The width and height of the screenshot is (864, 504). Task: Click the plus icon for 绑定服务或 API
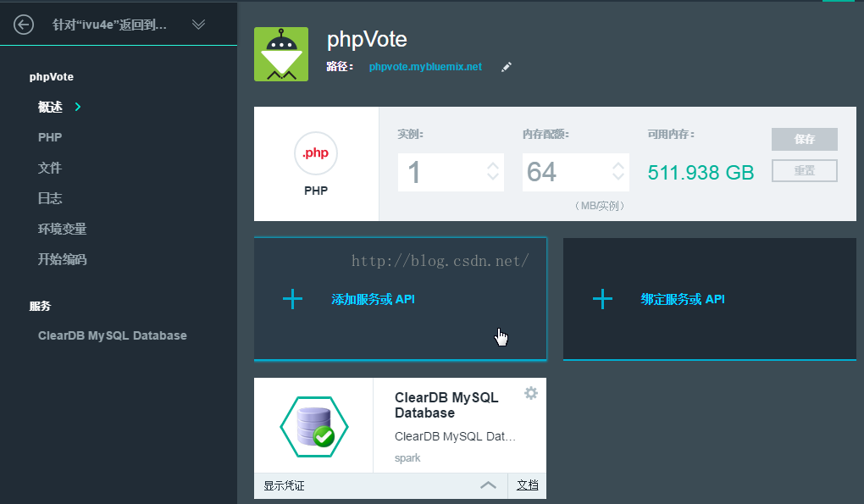click(x=602, y=299)
